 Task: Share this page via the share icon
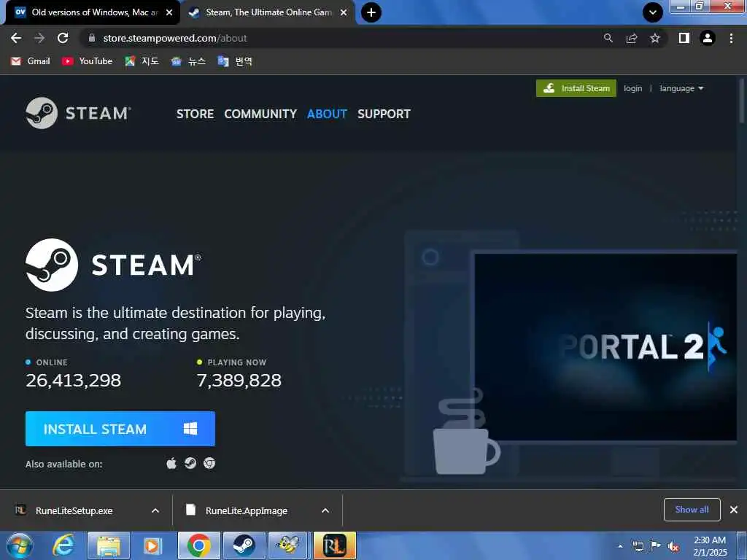click(x=632, y=38)
